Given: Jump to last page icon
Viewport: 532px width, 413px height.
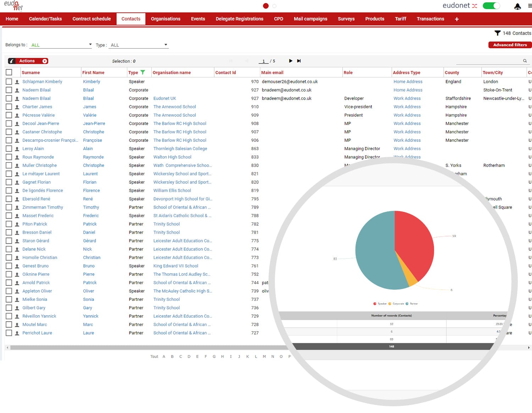Looking at the screenshot, I should (x=299, y=61).
